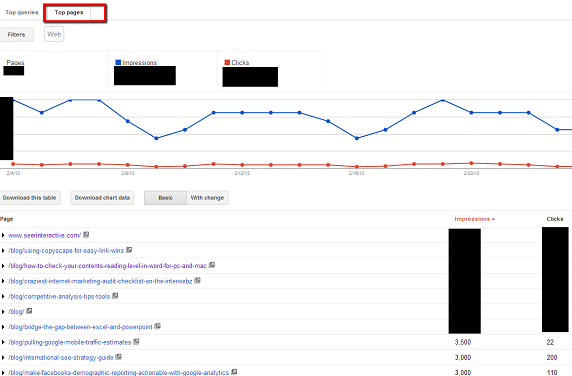Expand the /blog/ row triangle
572x376 pixels.
pyautogui.click(x=3, y=312)
